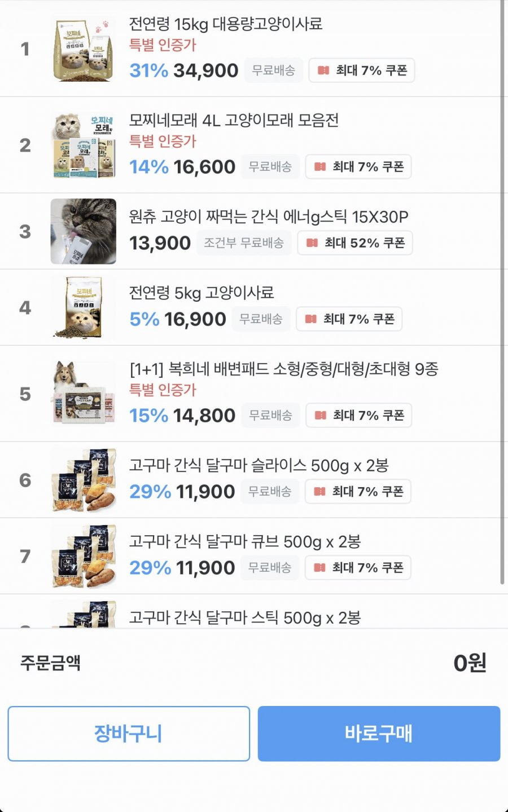
Task: Select 고구마 간식 달구마 스틱 partially visible item
Action: coord(244,618)
